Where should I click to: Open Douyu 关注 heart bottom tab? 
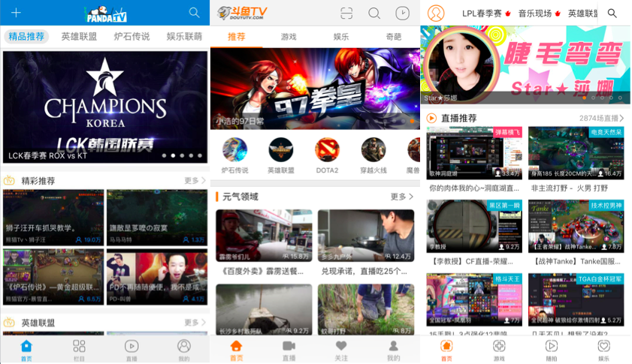pyautogui.click(x=341, y=350)
